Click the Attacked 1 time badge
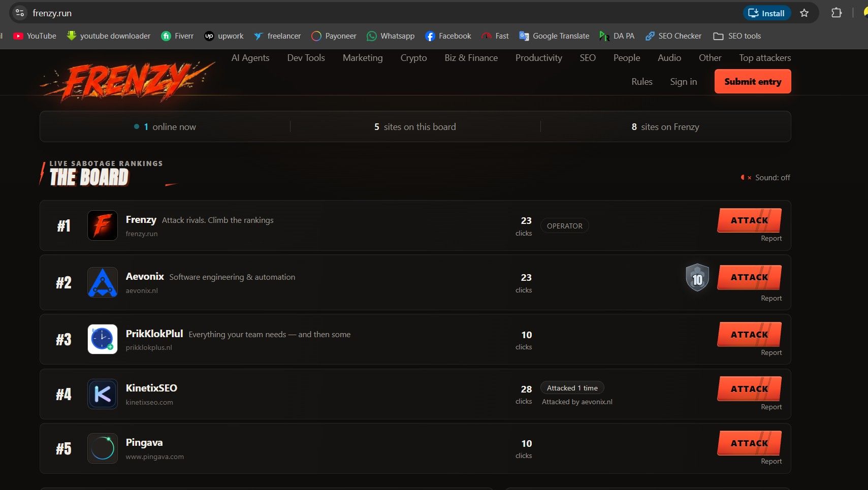 click(x=572, y=388)
